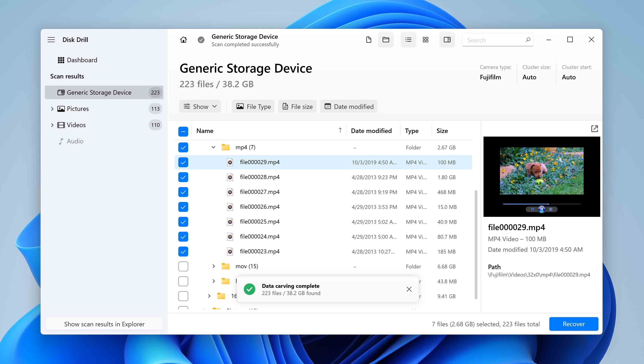Open the Dashboard section
The height and width of the screenshot is (364, 644).
[104, 60]
